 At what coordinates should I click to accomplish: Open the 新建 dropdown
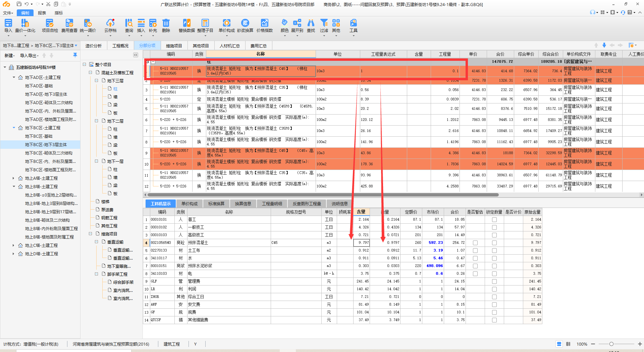(9, 55)
